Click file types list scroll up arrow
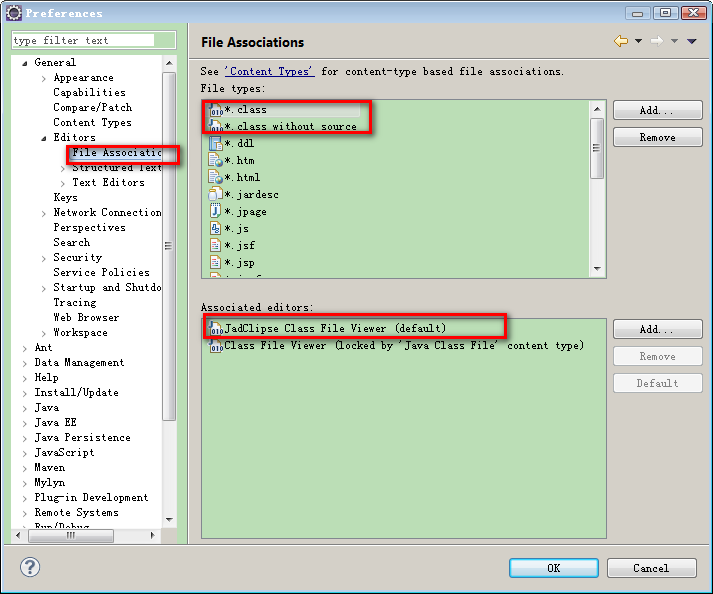 coord(598,109)
